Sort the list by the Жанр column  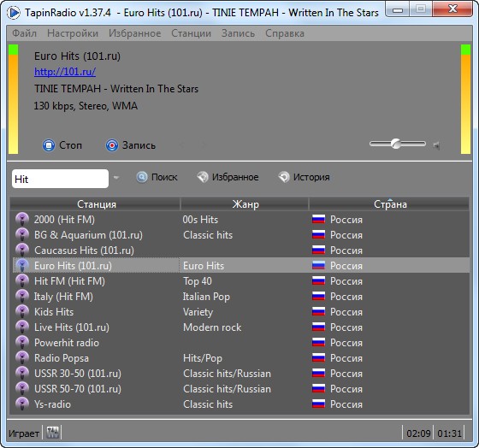[245, 204]
